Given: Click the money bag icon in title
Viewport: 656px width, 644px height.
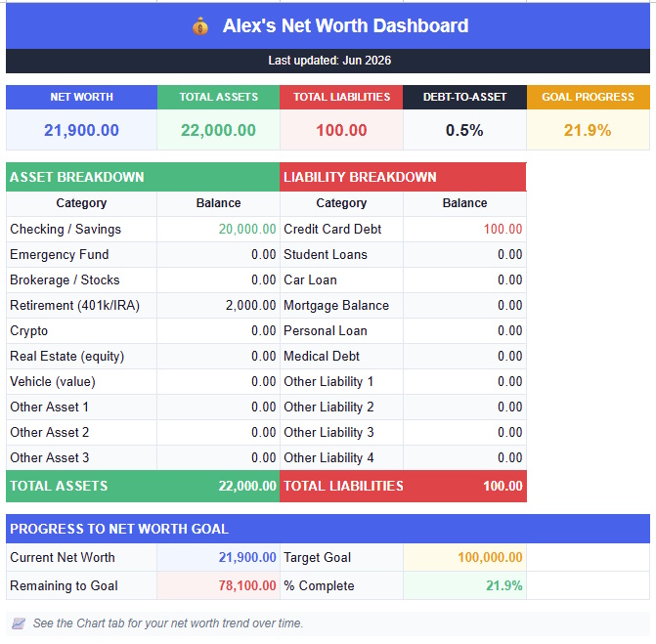Looking at the screenshot, I should 200,26.
